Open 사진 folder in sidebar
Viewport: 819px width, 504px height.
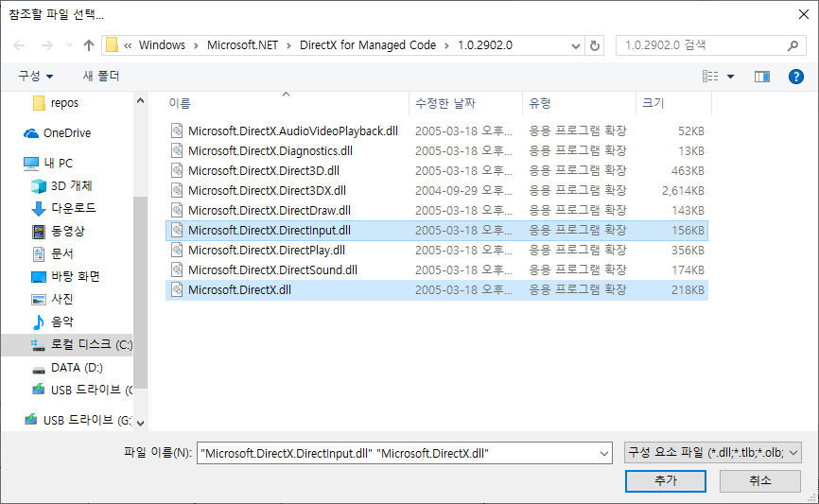coord(52,299)
